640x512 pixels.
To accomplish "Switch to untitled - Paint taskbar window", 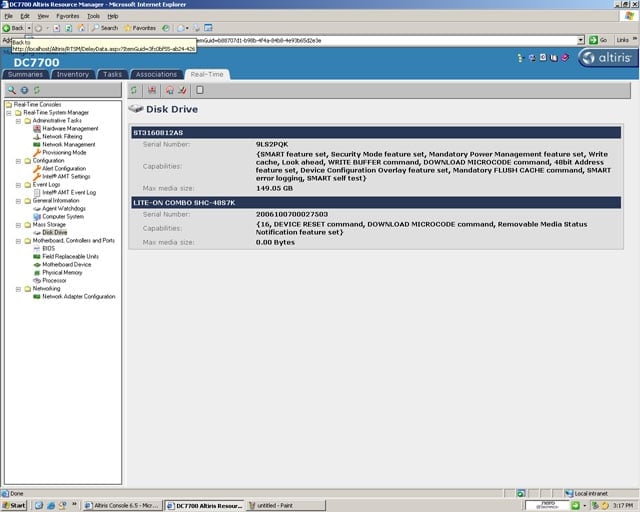I will click(x=287, y=505).
